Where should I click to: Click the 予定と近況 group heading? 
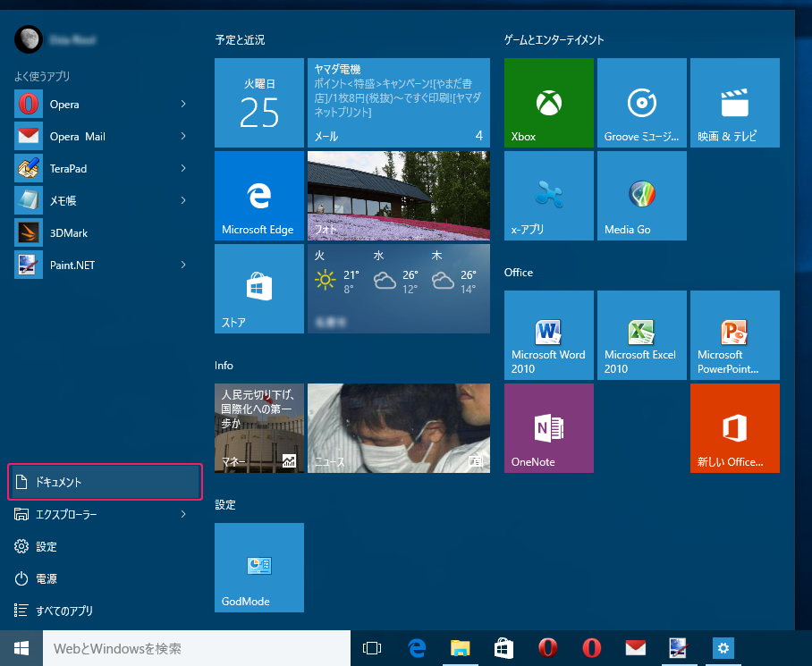[240, 40]
